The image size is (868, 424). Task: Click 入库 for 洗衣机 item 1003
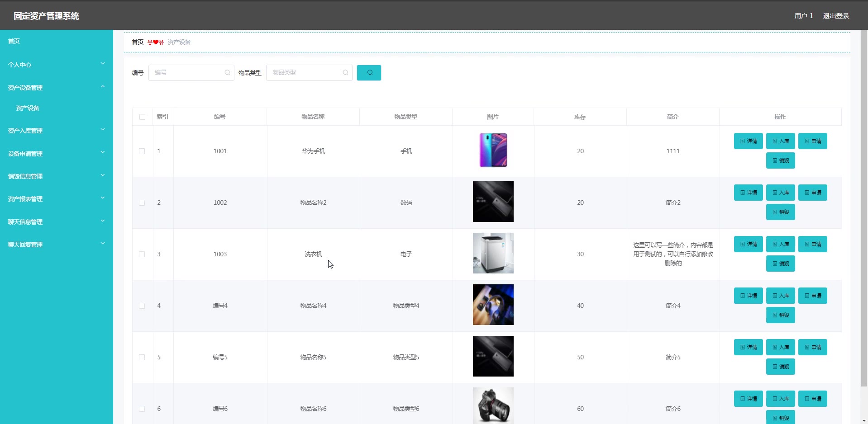(x=781, y=244)
